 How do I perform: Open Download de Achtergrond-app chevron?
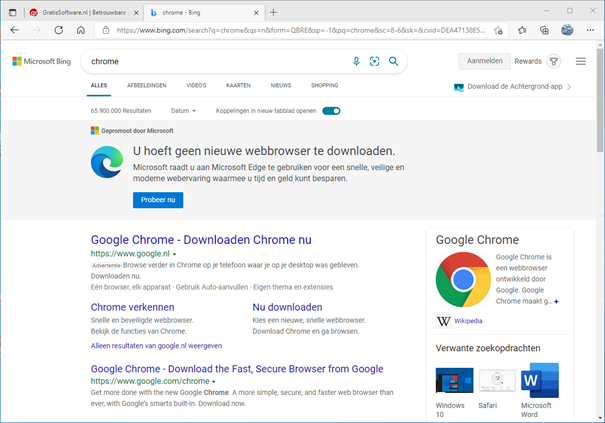click(x=569, y=87)
